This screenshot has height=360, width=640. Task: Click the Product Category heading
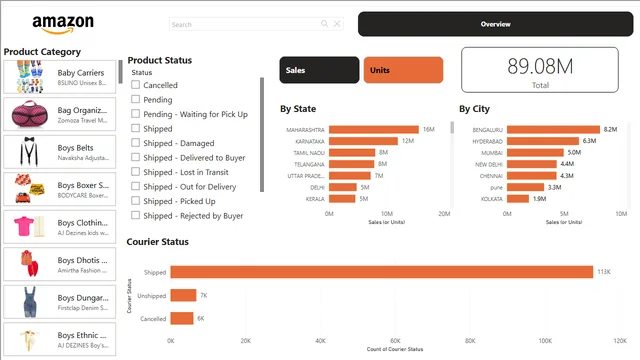42,52
